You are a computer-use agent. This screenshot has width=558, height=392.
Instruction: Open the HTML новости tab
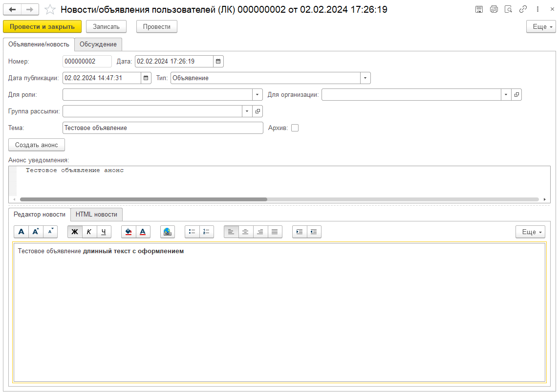pos(96,215)
